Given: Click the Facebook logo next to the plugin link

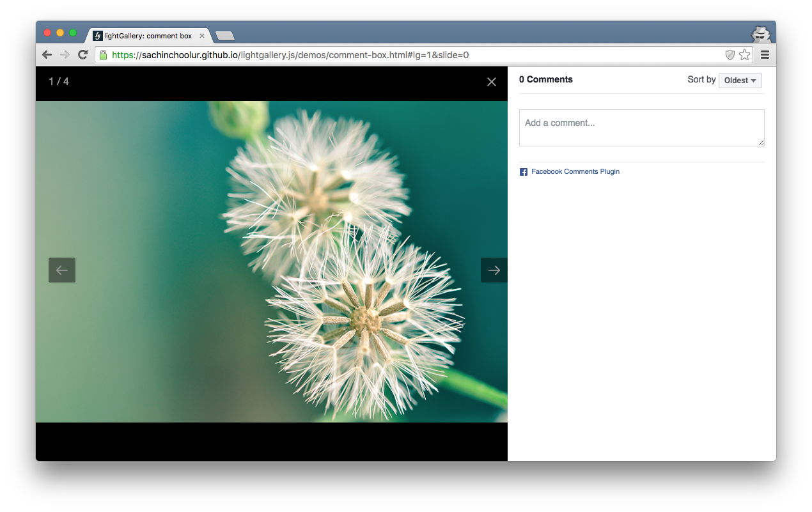Looking at the screenshot, I should [x=523, y=171].
